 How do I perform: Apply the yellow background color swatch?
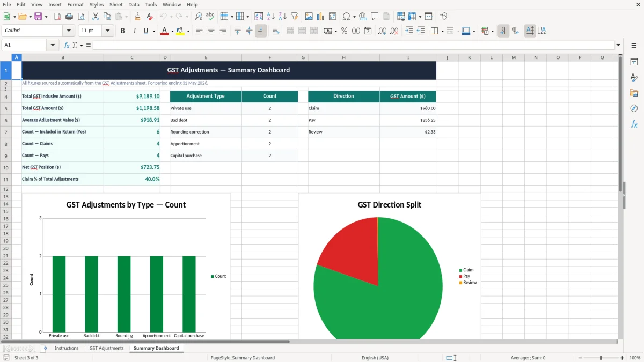180,31
